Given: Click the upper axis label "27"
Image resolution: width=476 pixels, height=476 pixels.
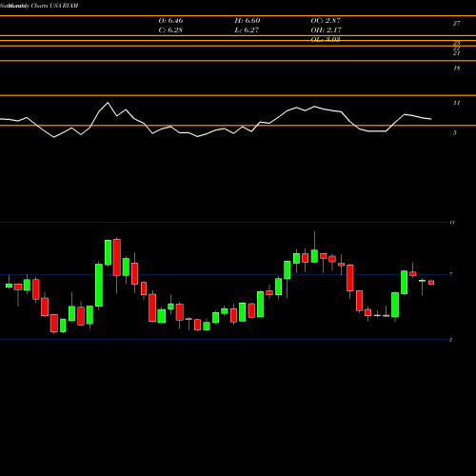Looking at the screenshot, I should pyautogui.click(x=456, y=23).
